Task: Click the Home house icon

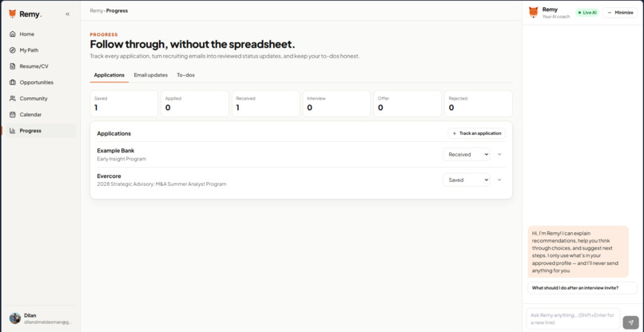Action: pyautogui.click(x=12, y=34)
